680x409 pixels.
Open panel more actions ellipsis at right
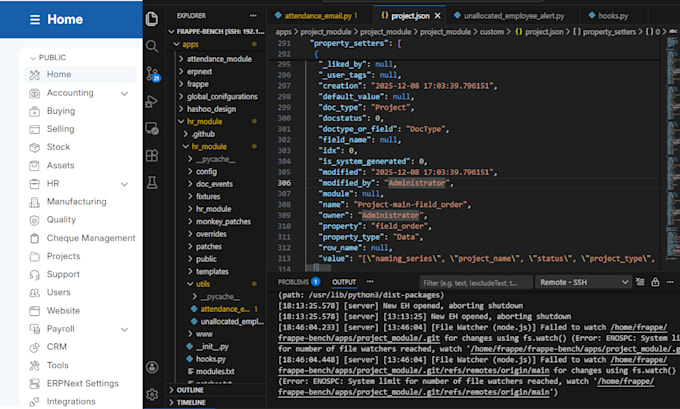(670, 282)
